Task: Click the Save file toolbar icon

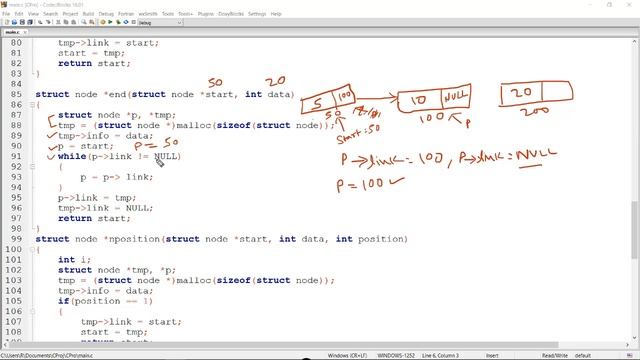Action: 22,22
